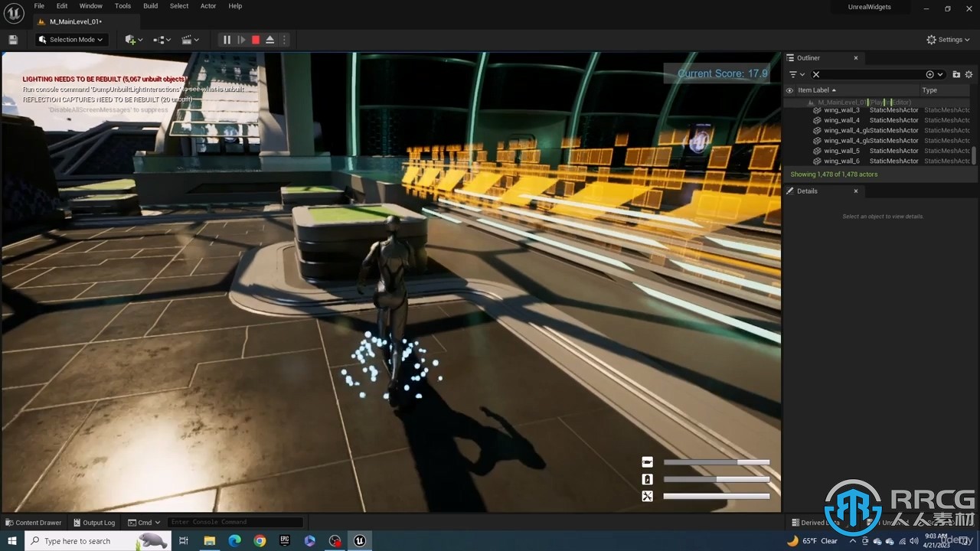Open the Outliner search add-filter circle-plus
The width and height of the screenshot is (980, 551).
pos(930,74)
